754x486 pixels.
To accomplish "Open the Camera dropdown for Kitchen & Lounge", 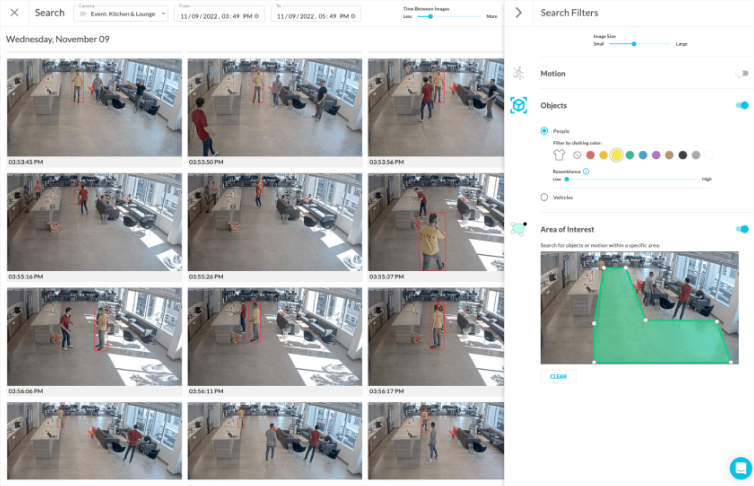I will [121, 15].
